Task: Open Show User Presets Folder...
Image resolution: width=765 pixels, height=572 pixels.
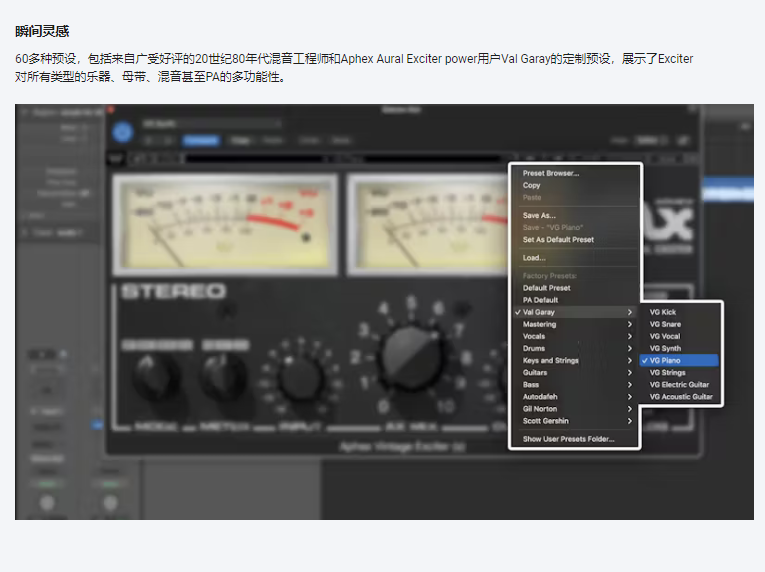Action: point(568,439)
